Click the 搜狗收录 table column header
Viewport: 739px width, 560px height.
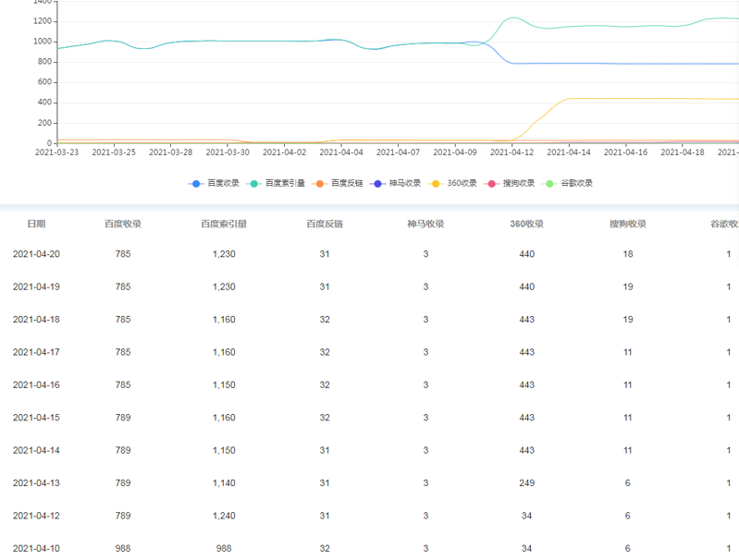[627, 224]
